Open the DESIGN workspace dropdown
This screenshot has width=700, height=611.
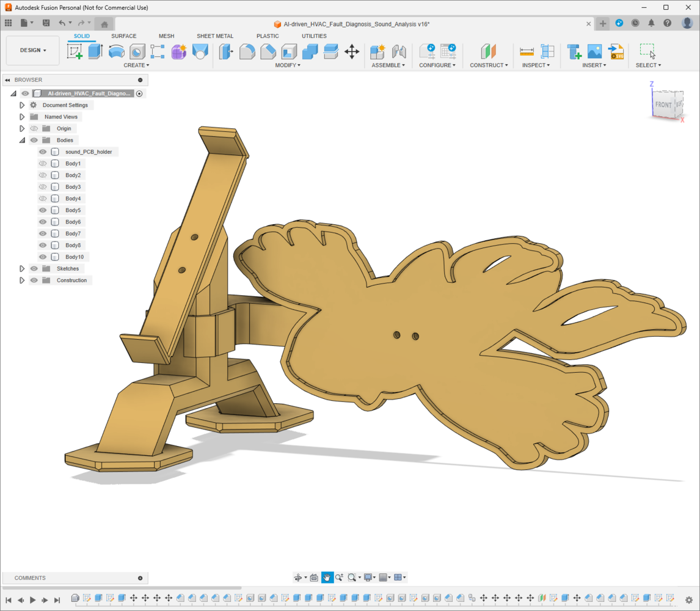(33, 51)
